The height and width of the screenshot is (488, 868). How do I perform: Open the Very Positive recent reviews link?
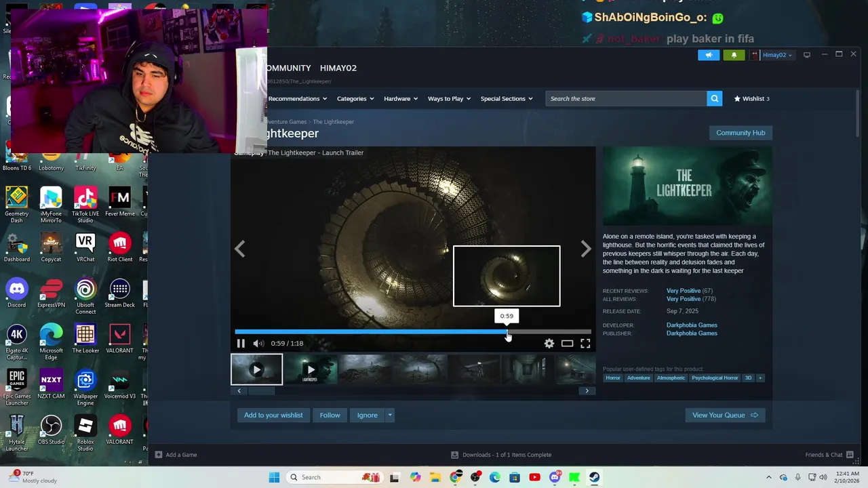pos(684,291)
